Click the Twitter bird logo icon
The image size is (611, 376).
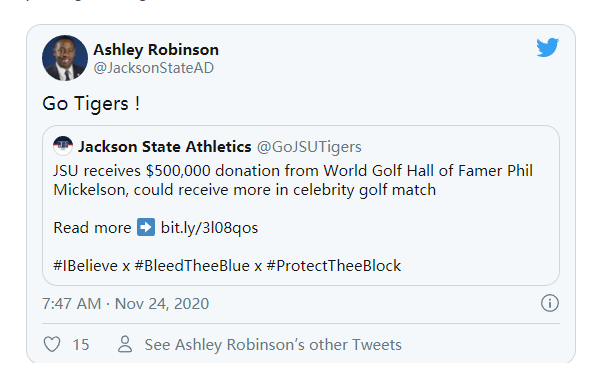[x=547, y=48]
